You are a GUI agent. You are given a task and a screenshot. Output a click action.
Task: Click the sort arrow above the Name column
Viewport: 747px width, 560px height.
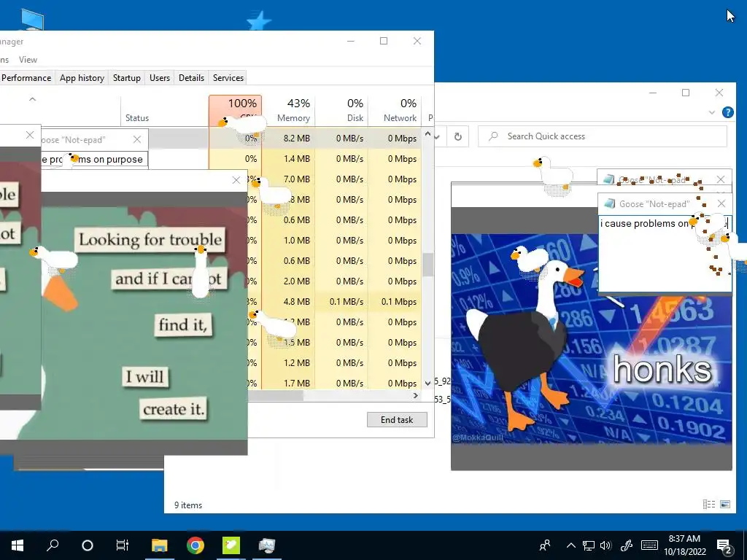click(32, 99)
